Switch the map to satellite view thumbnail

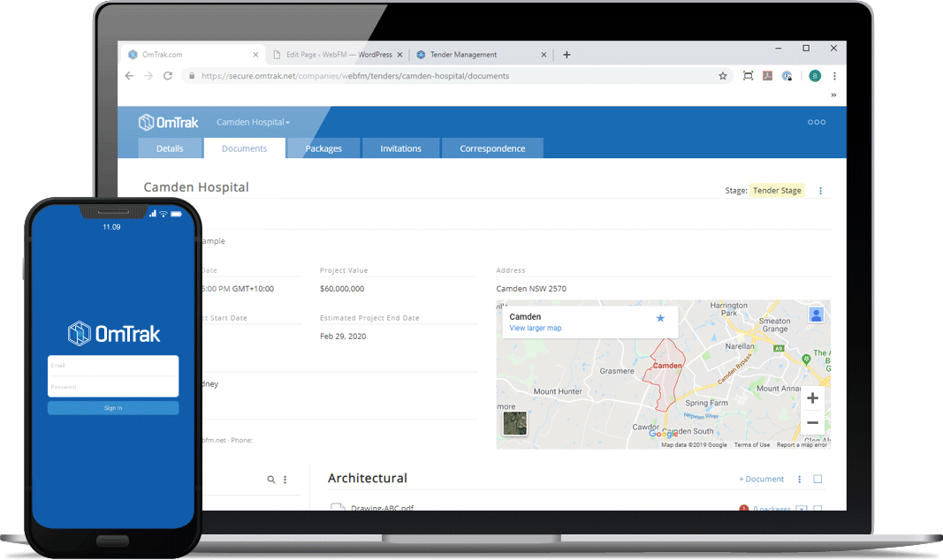point(514,424)
